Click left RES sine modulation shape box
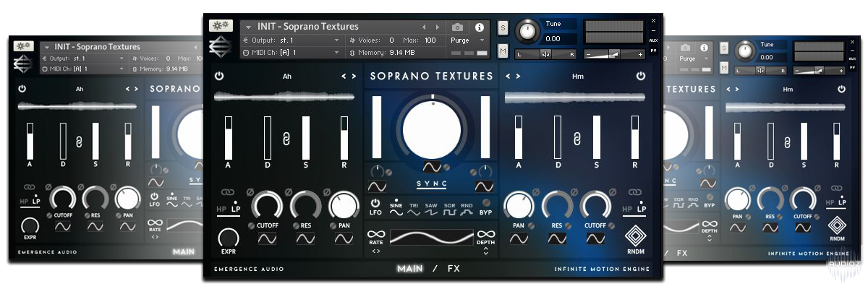 coord(306,238)
